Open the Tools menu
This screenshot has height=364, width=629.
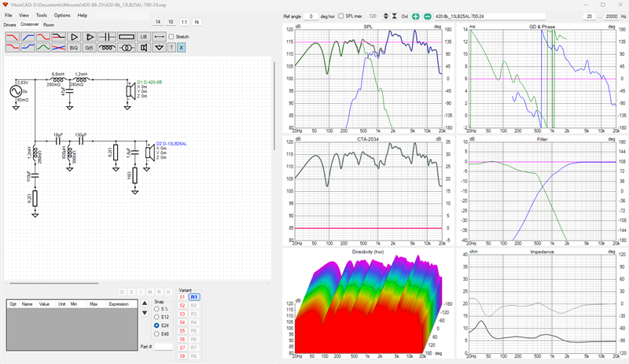[42, 15]
